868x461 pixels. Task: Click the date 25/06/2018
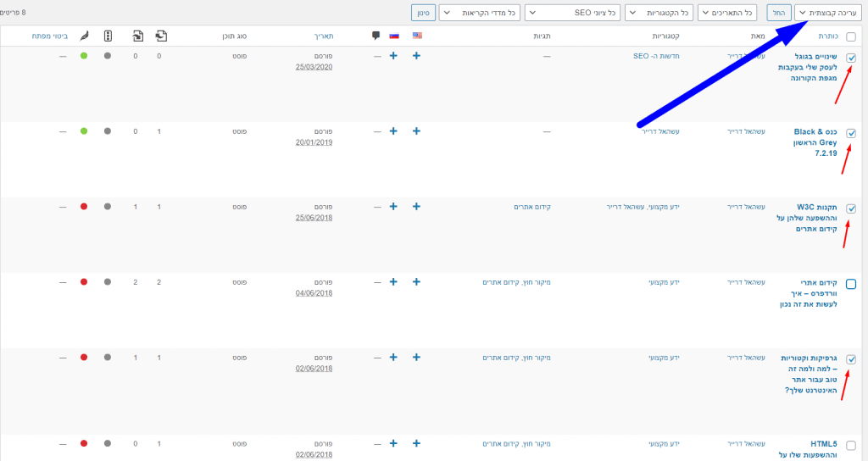coord(314,218)
